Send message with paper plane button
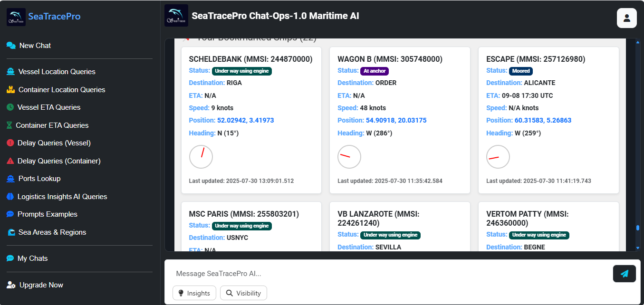The image size is (644, 305). [625, 274]
